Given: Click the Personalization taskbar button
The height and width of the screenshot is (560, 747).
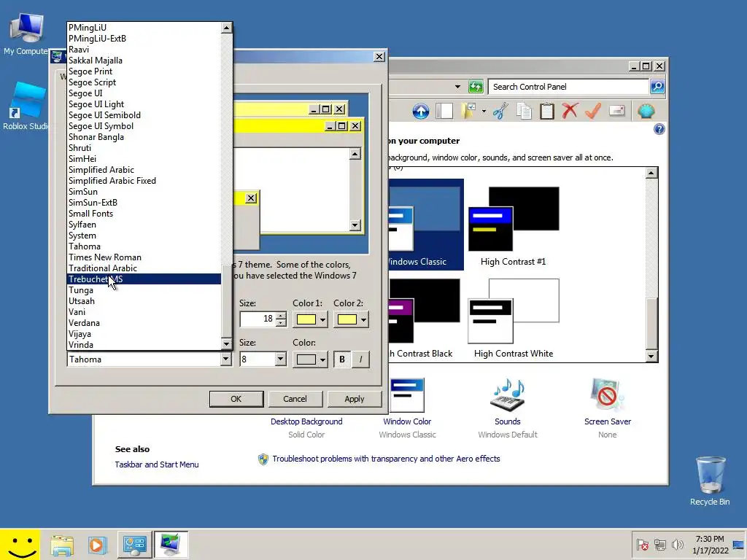Looking at the screenshot, I should tap(171, 545).
